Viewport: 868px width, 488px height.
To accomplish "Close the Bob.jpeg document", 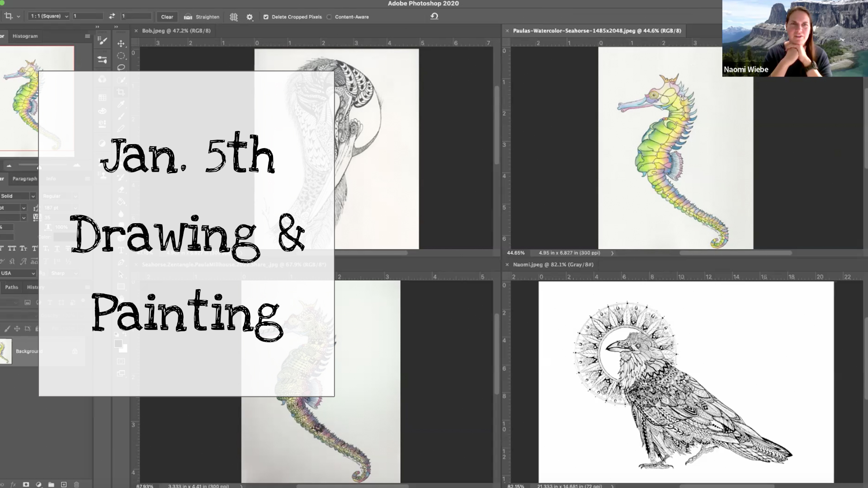I will [x=136, y=31].
